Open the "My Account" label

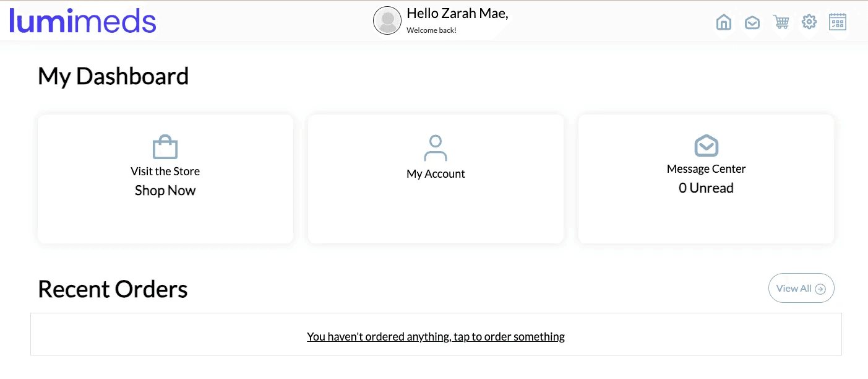pyautogui.click(x=436, y=174)
